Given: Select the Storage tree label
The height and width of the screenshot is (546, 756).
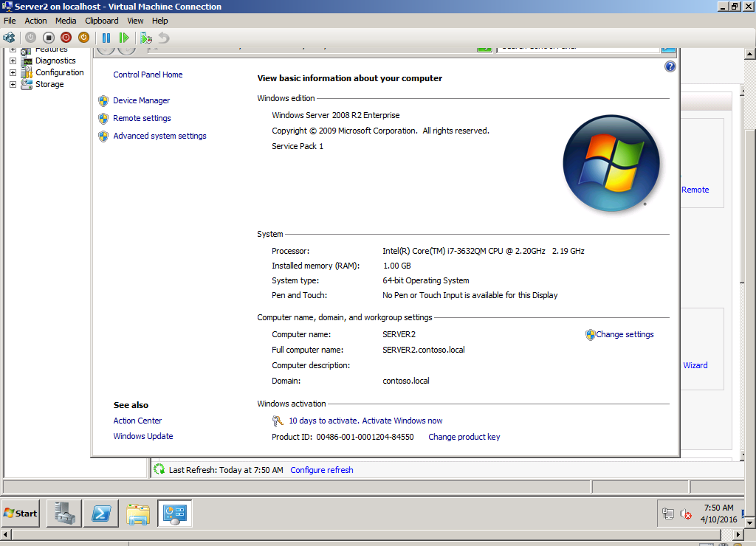Looking at the screenshot, I should coord(49,84).
